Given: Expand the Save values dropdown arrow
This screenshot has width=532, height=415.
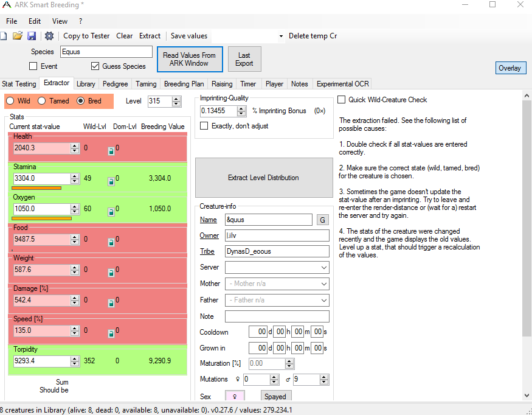Looking at the screenshot, I should (280, 36).
